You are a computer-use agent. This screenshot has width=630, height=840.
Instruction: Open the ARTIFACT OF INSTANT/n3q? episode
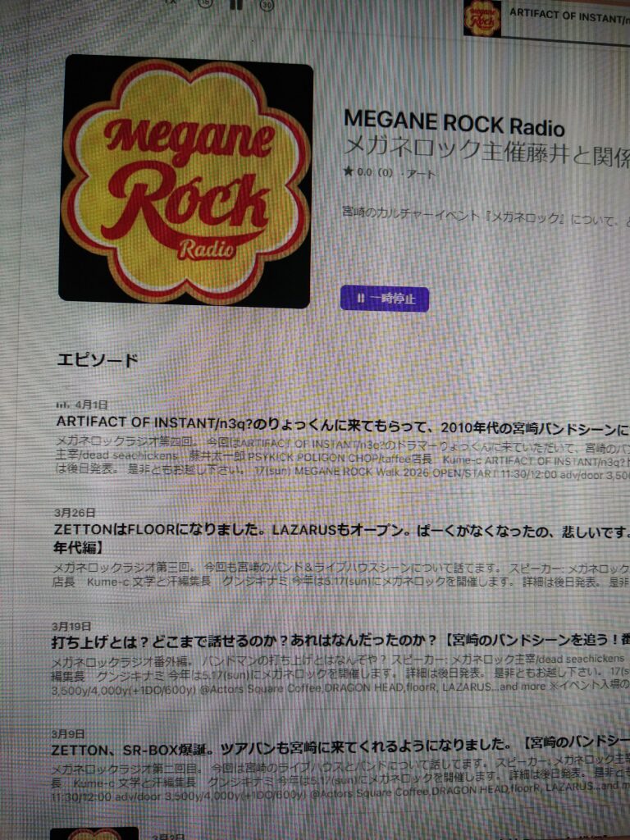pyautogui.click(x=328, y=423)
